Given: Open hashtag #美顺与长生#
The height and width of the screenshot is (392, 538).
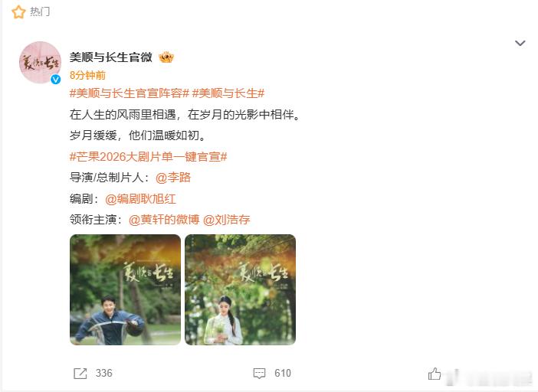Looking at the screenshot, I should coord(228,93).
